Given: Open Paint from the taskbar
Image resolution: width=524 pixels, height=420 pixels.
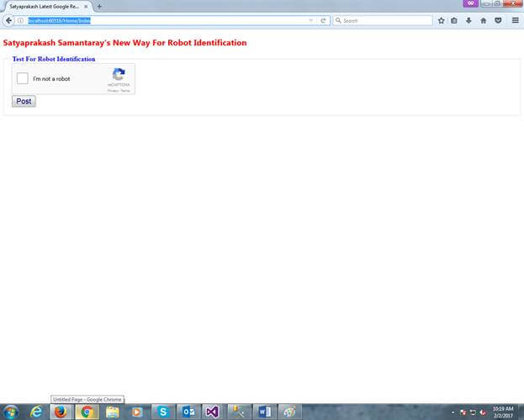Looking at the screenshot, I should pos(290,412).
